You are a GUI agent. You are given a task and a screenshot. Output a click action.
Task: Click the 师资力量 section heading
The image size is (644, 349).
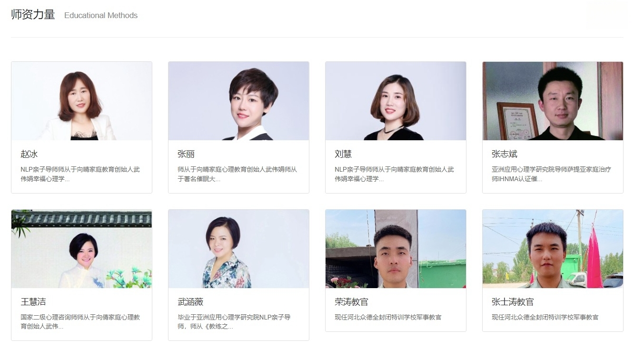(33, 15)
